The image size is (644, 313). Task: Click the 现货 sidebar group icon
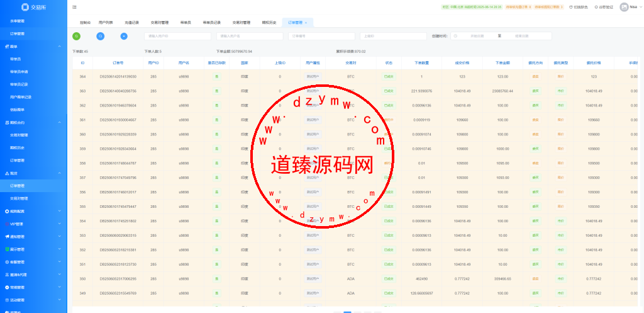(7, 173)
